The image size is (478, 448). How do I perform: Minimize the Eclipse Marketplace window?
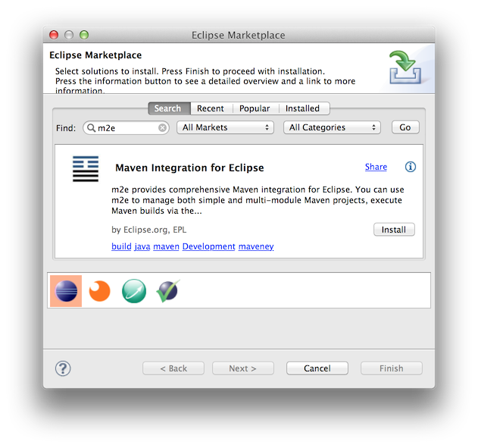tap(69, 35)
